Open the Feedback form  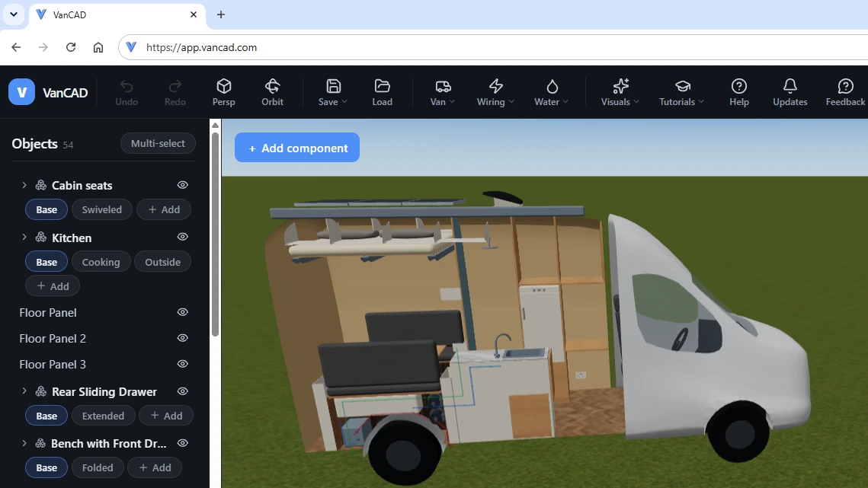click(x=844, y=92)
